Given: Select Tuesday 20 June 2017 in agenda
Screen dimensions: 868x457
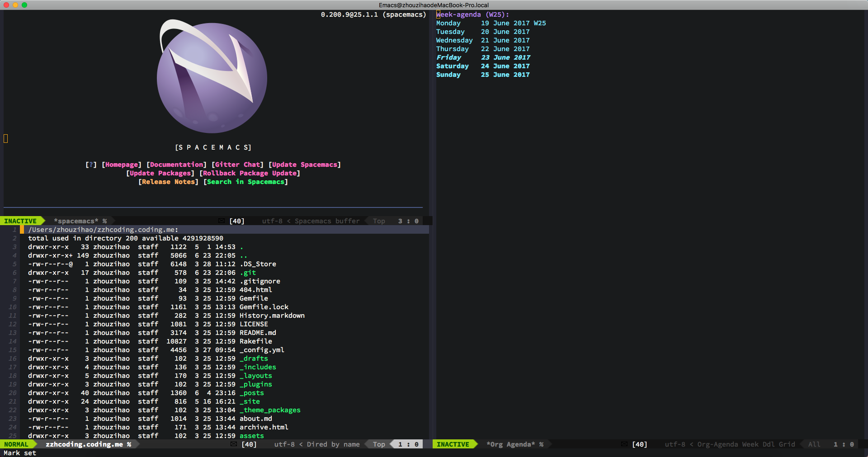Looking at the screenshot, I should (x=483, y=32).
